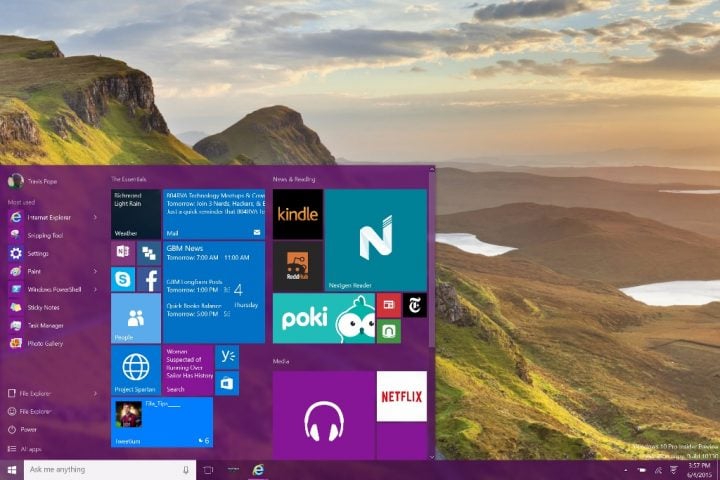720x480 pixels.
Task: Click the News & Reading group heading
Action: click(x=294, y=179)
